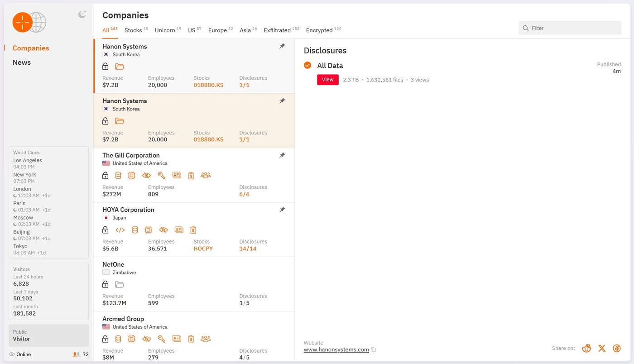The image size is (634, 364).
Task: Click Arcmed Group ID card icon
Action: [177, 339]
